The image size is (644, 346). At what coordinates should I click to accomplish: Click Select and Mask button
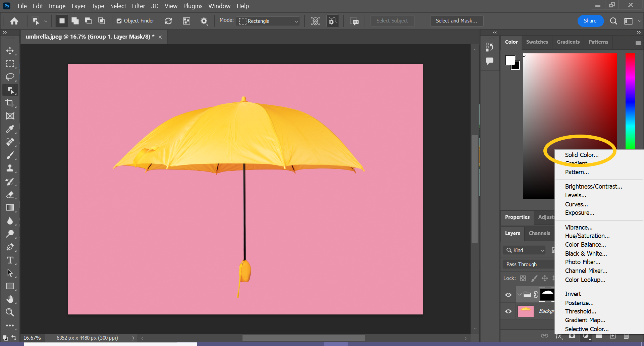pyautogui.click(x=456, y=21)
